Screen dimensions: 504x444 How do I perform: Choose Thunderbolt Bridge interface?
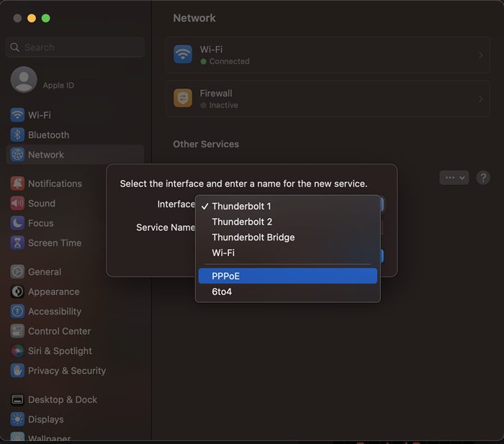(288, 237)
